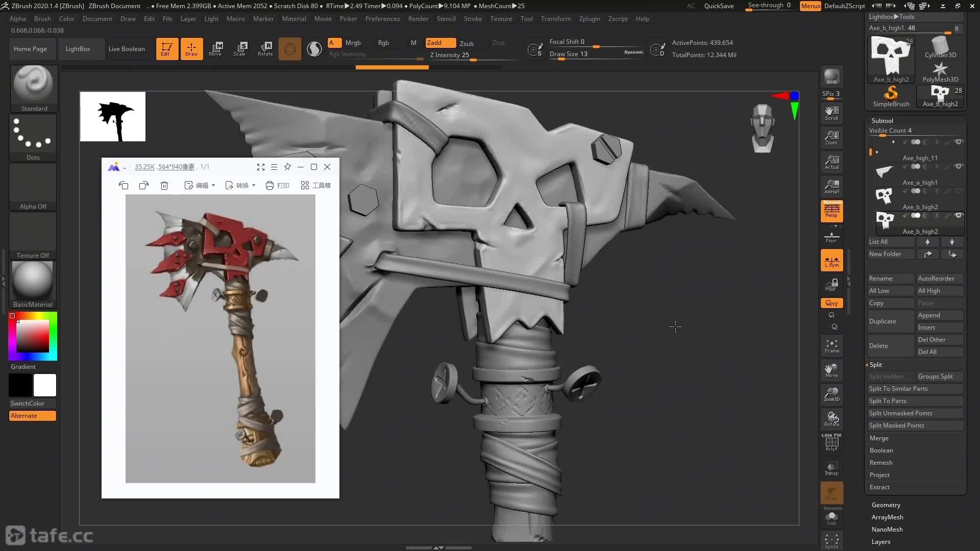980x551 pixels.
Task: Pick a color in the color picker square
Action: (x=33, y=336)
